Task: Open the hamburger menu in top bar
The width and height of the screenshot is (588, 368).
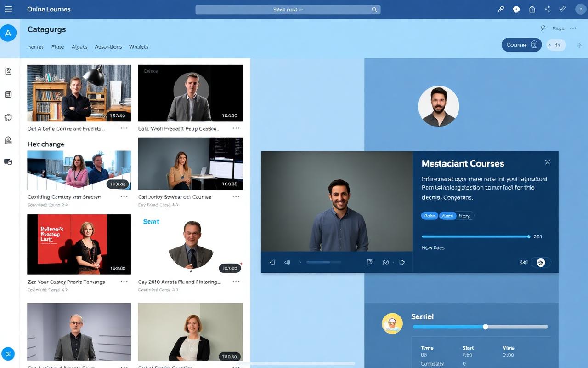Action: pos(8,9)
